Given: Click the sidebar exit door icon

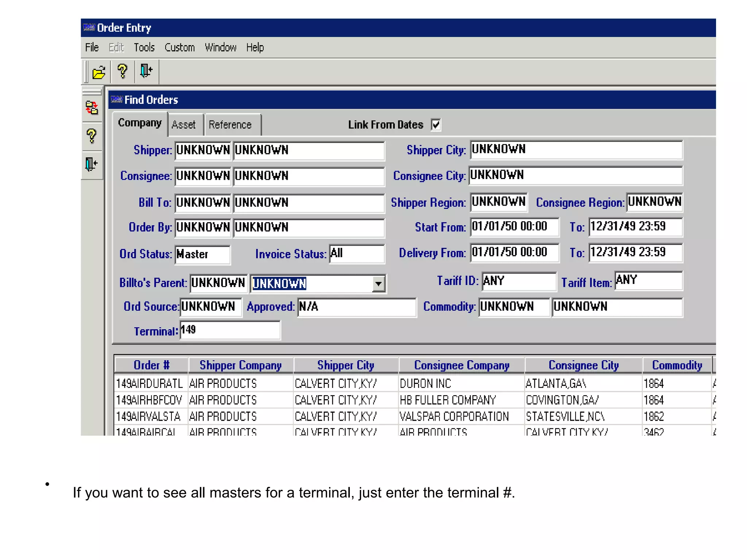Looking at the screenshot, I should pyautogui.click(x=91, y=164).
